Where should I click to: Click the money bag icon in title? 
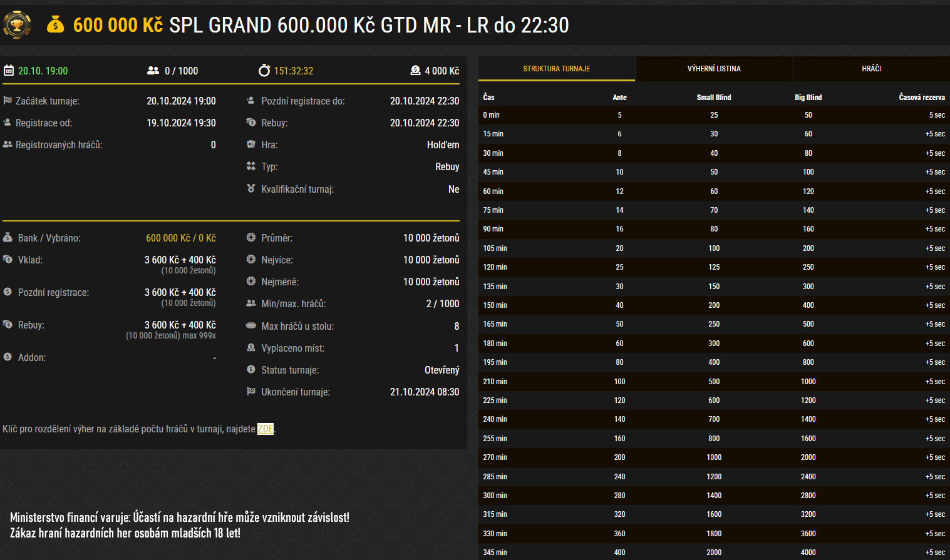click(56, 25)
